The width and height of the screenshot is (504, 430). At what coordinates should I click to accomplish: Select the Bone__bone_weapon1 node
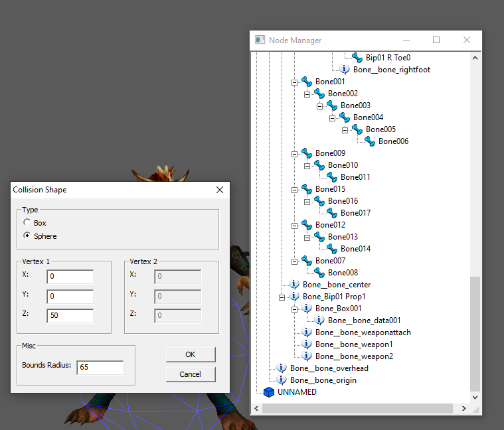click(x=354, y=344)
